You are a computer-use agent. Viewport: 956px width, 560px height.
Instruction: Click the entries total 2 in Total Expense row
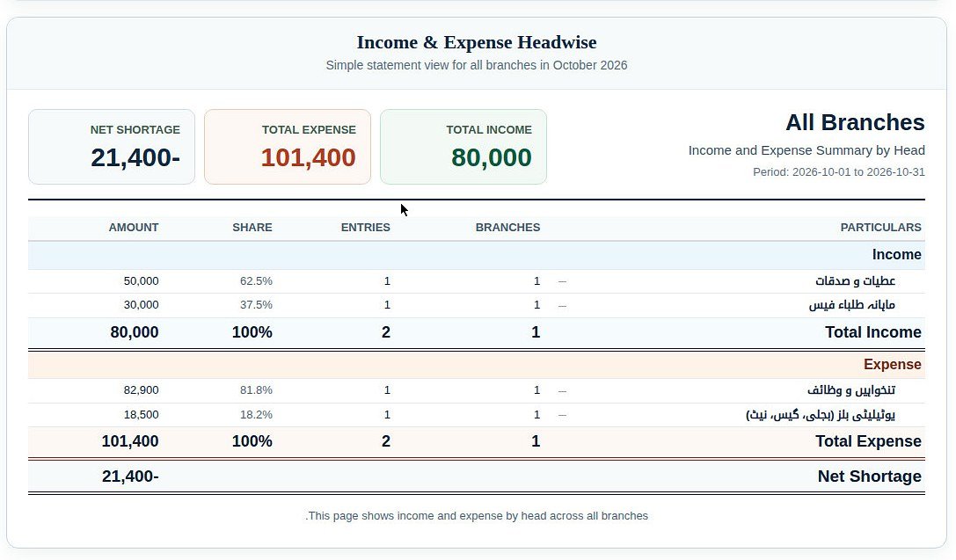(x=386, y=441)
